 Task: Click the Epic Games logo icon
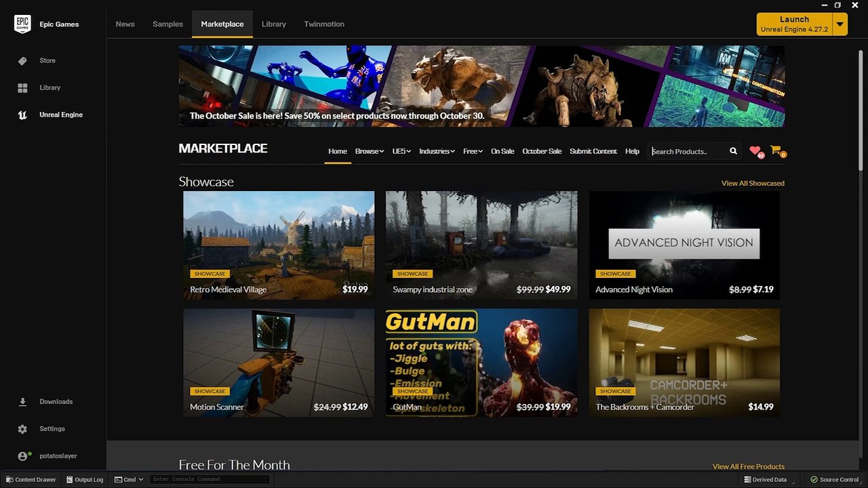coord(22,24)
